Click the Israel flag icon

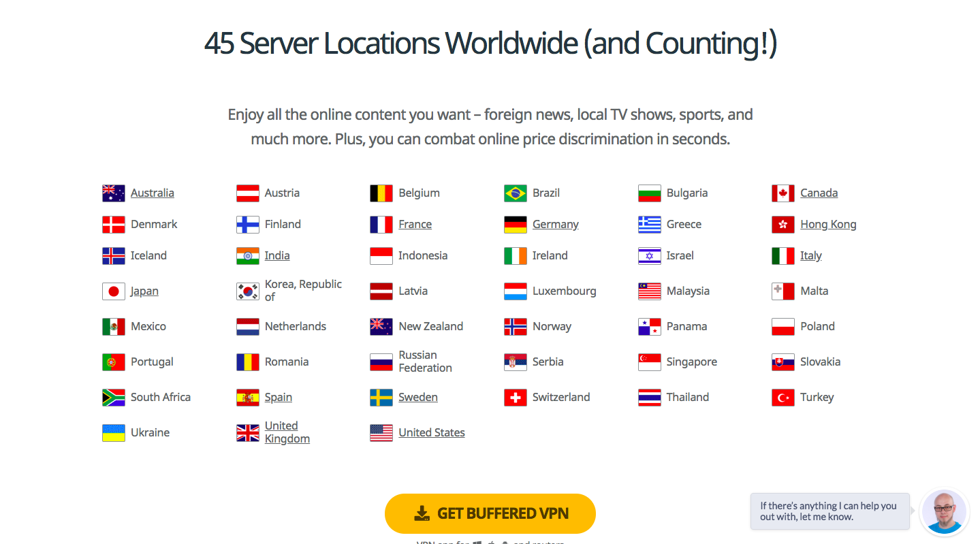pos(650,256)
